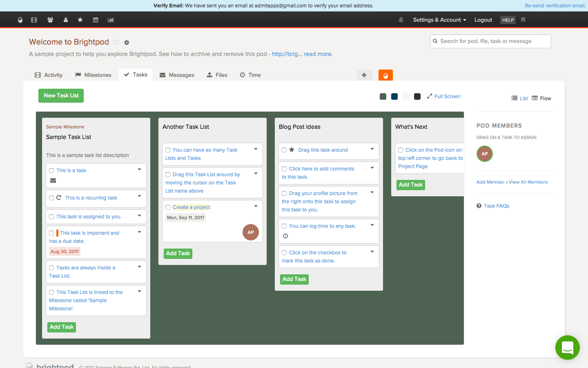Check 'Click on the Pod icon' task box
This screenshot has height=368, width=588.
(401, 150)
